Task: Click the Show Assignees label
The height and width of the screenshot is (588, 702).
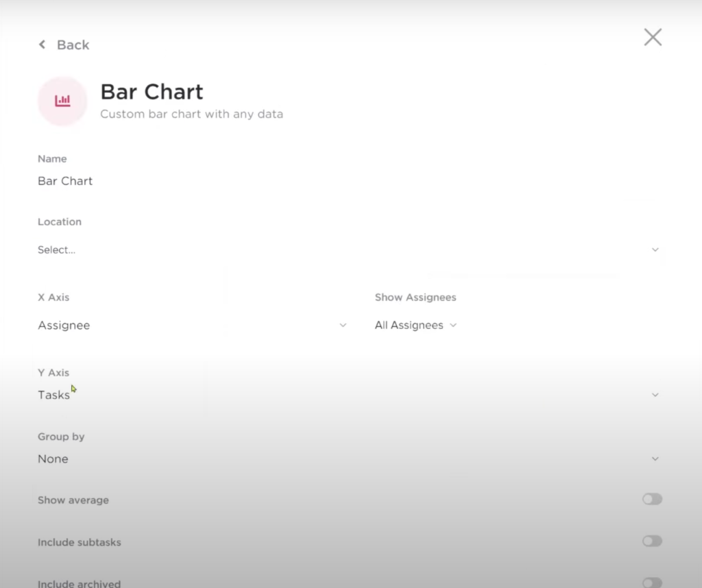Action: tap(415, 297)
